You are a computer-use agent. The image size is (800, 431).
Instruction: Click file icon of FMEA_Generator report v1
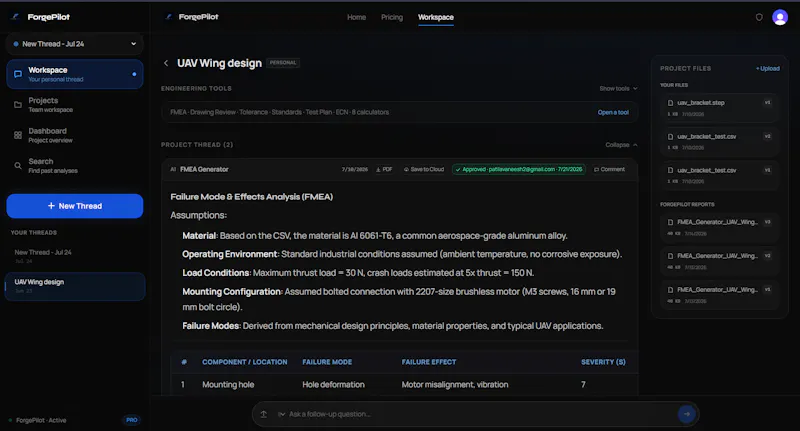click(x=670, y=290)
